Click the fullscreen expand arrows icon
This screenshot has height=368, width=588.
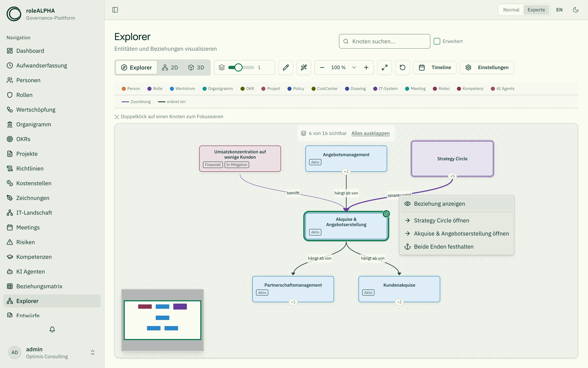point(384,67)
